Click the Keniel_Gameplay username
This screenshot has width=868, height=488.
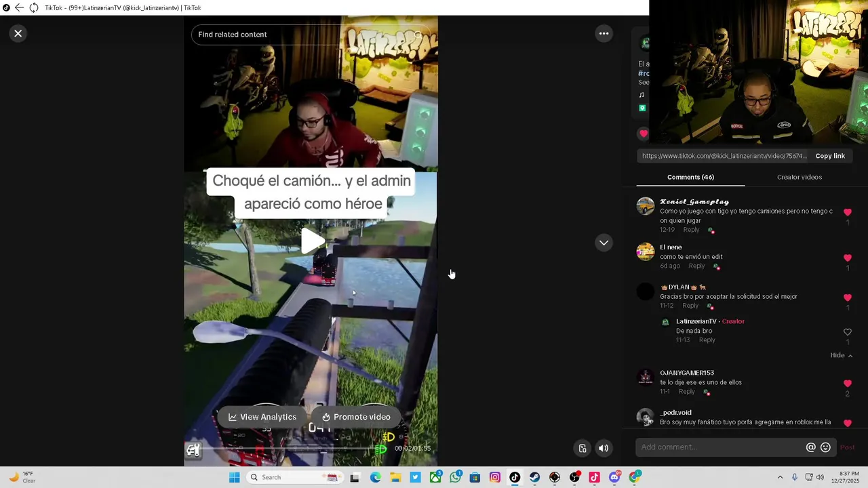coord(694,201)
